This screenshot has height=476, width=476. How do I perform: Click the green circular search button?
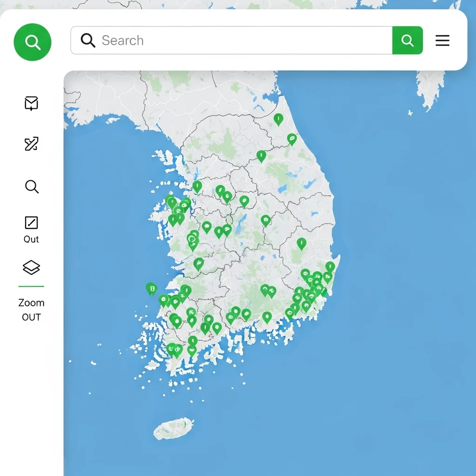coord(33,42)
